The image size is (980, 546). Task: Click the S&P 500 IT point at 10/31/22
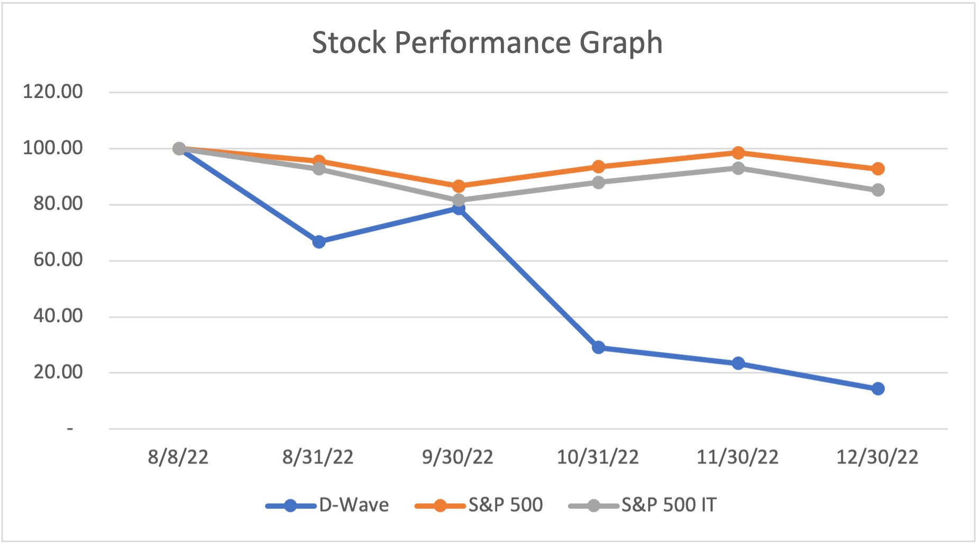(598, 183)
